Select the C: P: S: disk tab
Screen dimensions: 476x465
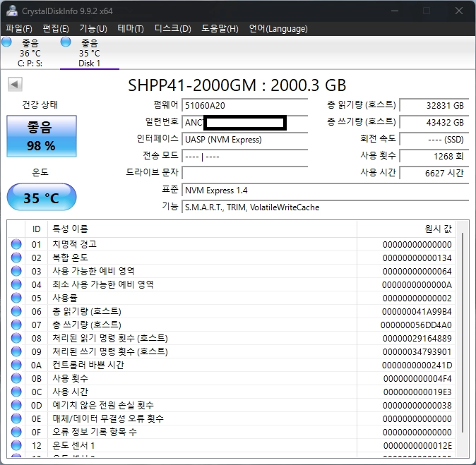[30, 53]
